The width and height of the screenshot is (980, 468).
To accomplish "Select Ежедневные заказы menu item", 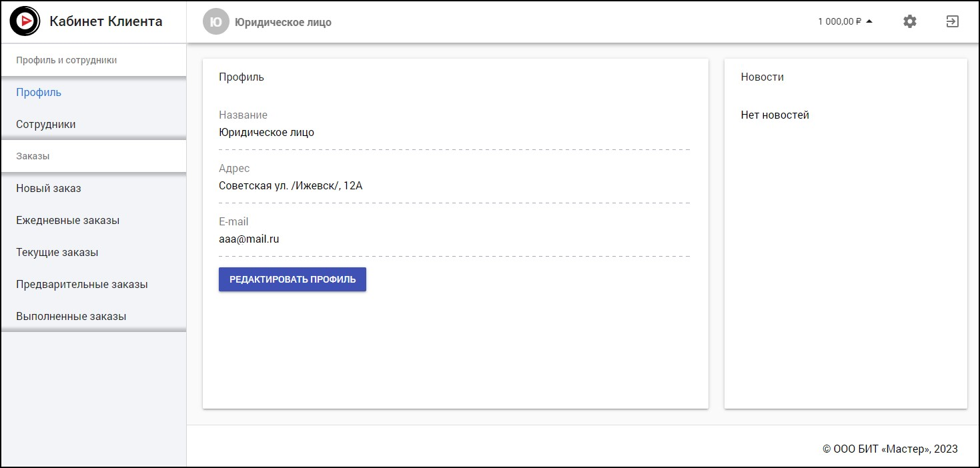I will click(67, 220).
